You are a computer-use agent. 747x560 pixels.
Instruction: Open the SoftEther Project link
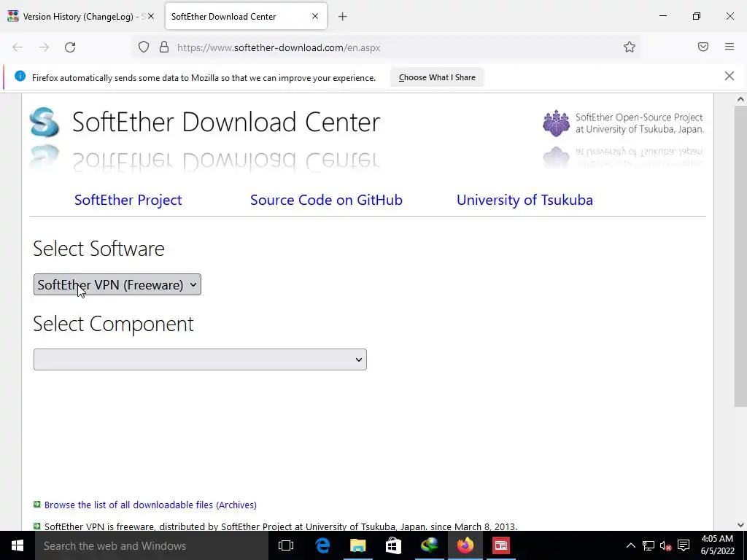coord(128,200)
